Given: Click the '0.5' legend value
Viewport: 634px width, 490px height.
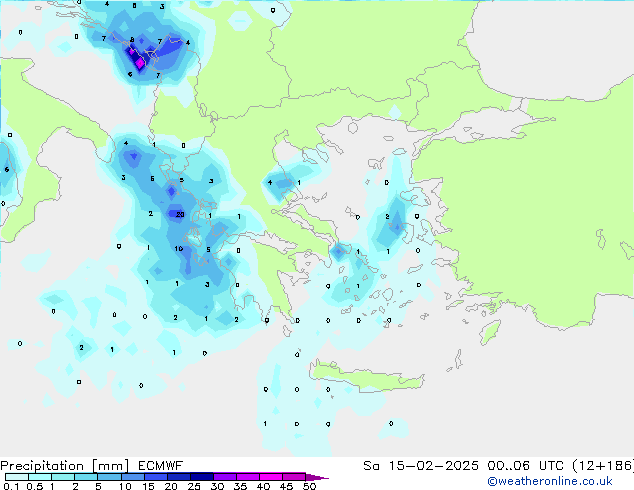Looking at the screenshot, I should [34, 486].
